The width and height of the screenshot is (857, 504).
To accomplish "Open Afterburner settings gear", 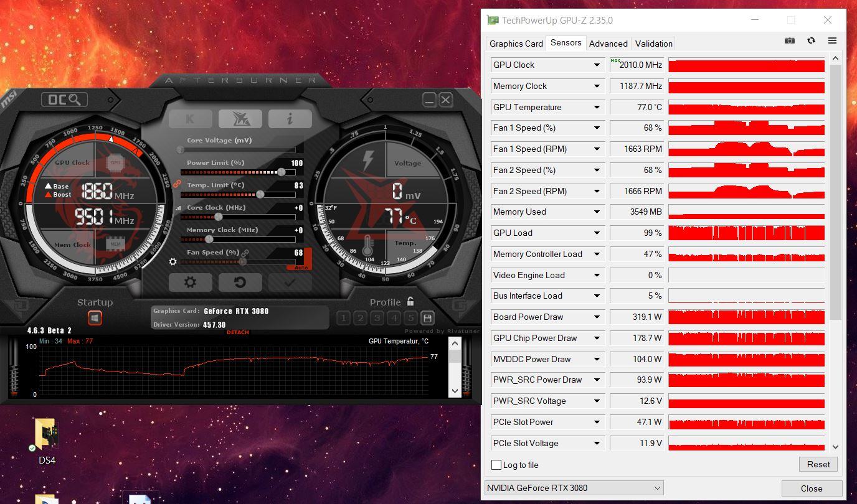I will click(190, 282).
